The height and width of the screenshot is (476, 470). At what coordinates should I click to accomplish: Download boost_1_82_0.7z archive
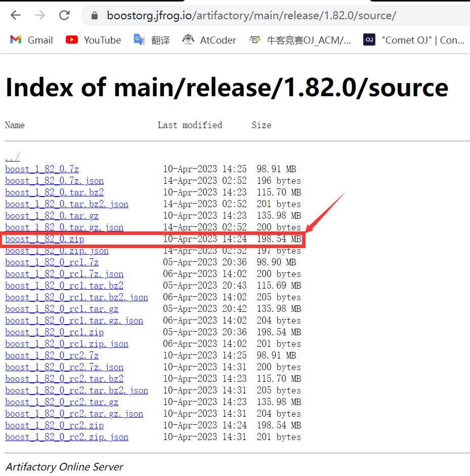click(42, 169)
